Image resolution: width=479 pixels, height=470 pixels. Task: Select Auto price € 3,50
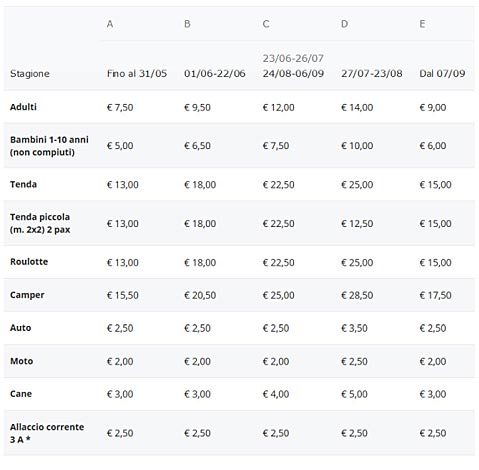[354, 328]
